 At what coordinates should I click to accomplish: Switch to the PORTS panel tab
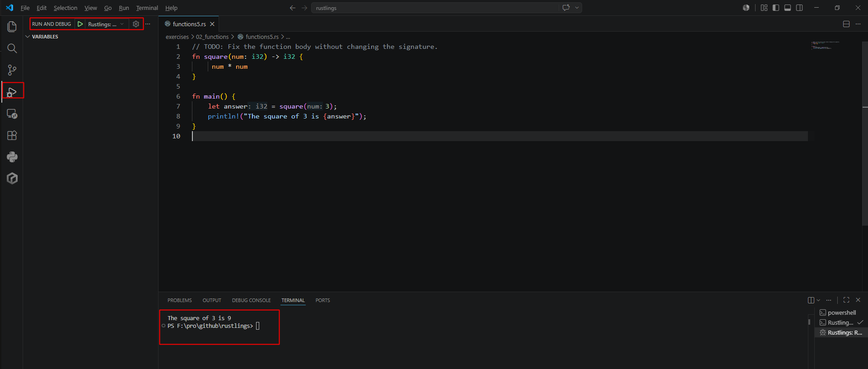point(323,300)
